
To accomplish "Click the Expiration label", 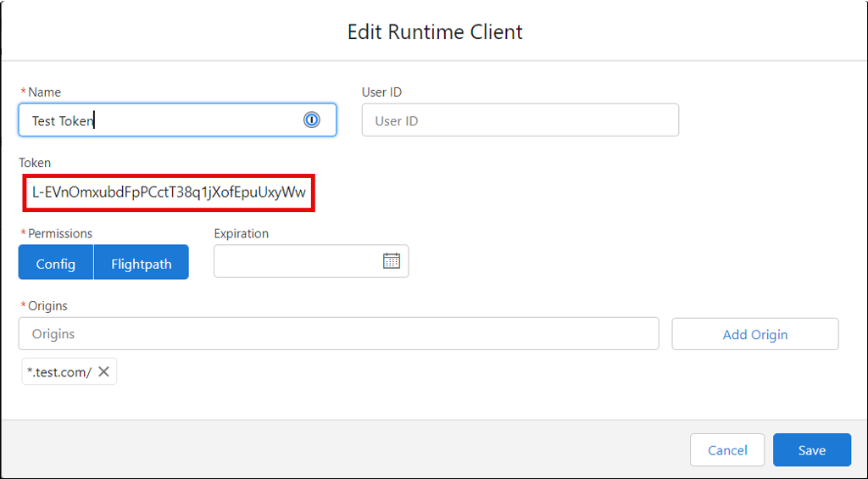I will pos(242,234).
